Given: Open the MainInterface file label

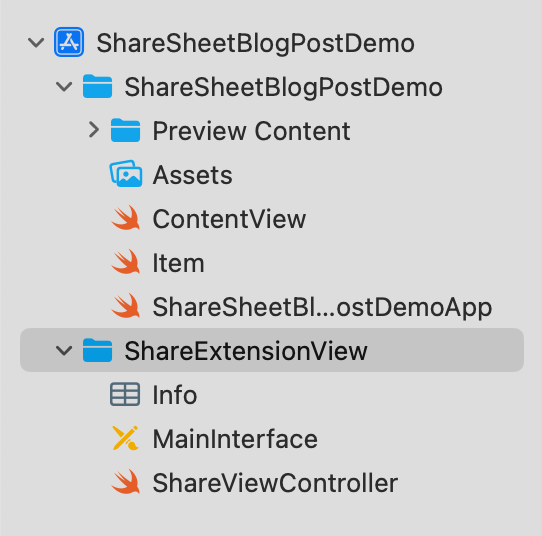Looking at the screenshot, I should pos(235,439).
